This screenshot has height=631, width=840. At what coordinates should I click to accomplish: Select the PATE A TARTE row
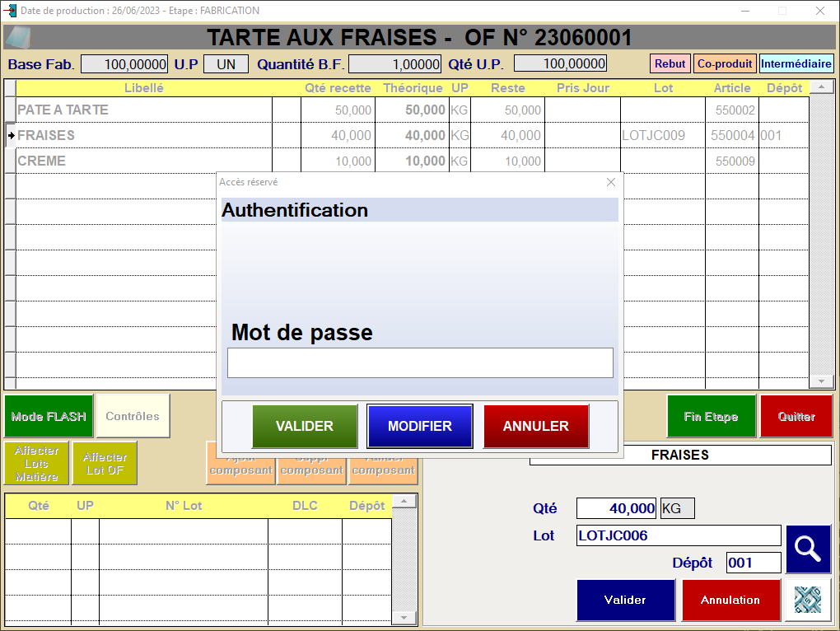(x=63, y=110)
